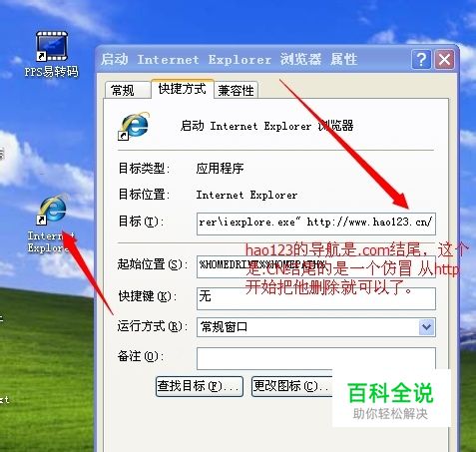Image resolution: width=476 pixels, height=452 pixels.
Task: Click the 百科全说 watermark logo
Action: click(x=391, y=399)
